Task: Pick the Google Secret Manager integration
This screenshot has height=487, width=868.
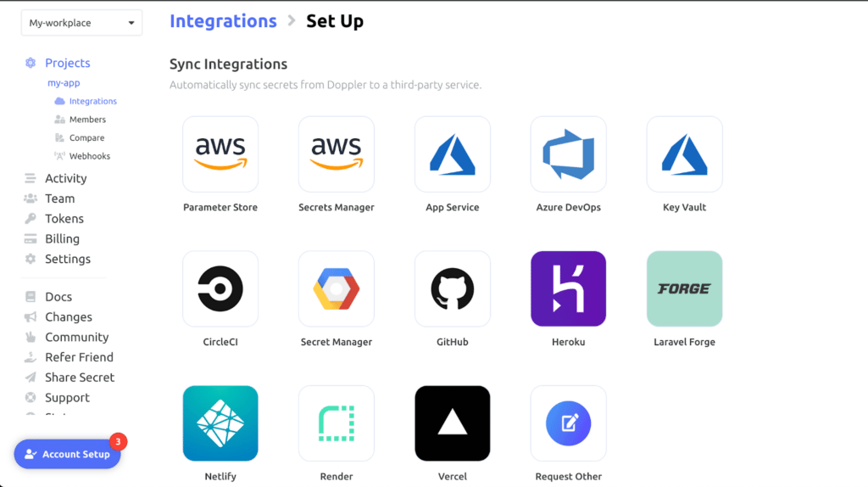Action: click(x=336, y=288)
